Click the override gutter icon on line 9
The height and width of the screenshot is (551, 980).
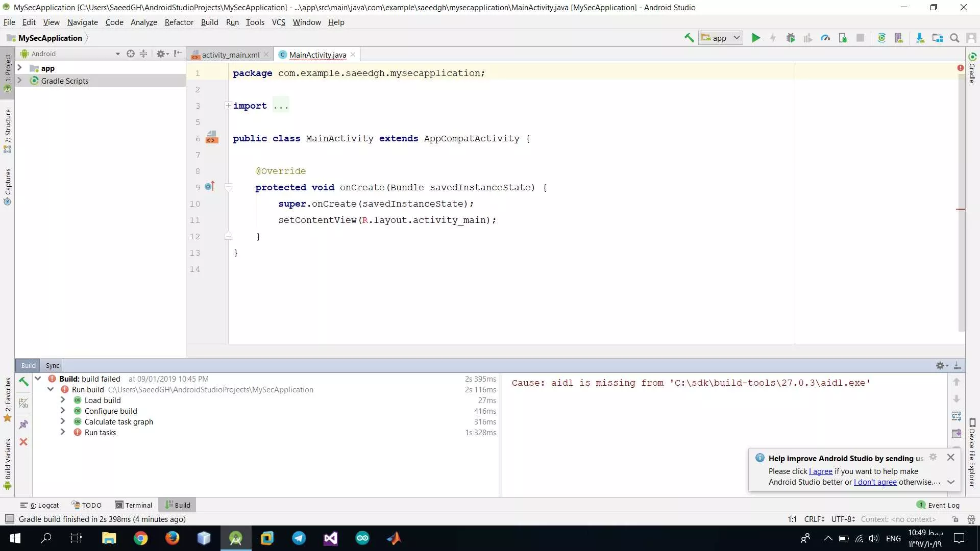pyautogui.click(x=210, y=186)
